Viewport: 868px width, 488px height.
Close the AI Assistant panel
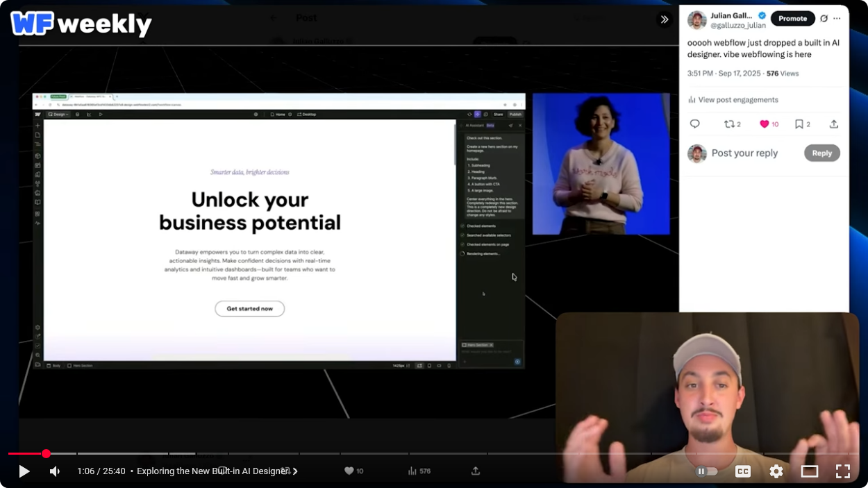[520, 126]
